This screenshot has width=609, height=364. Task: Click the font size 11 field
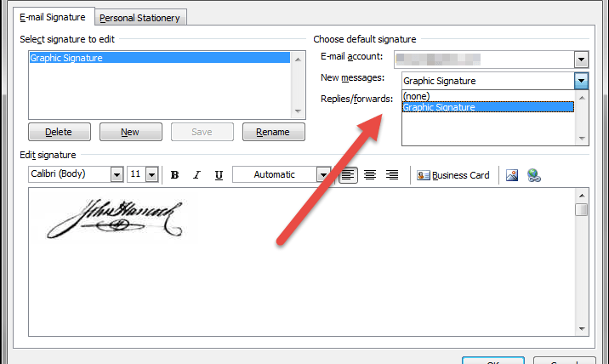137,174
